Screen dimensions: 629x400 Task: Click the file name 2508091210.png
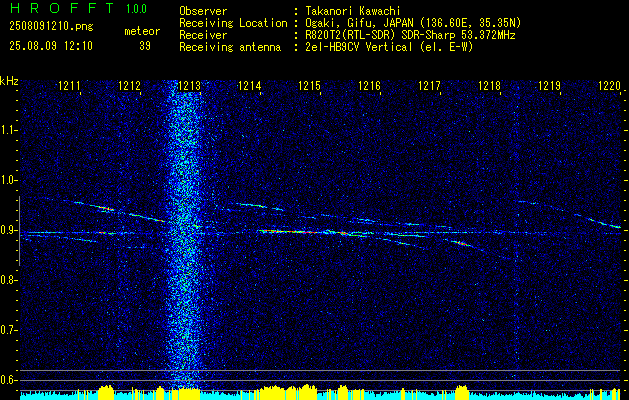pyautogui.click(x=51, y=27)
